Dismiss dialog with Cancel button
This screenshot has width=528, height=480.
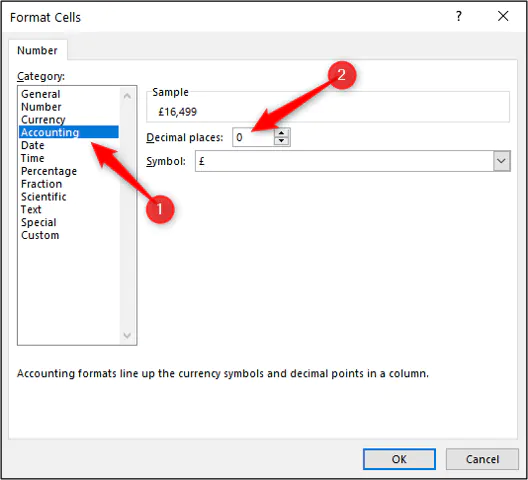click(482, 459)
